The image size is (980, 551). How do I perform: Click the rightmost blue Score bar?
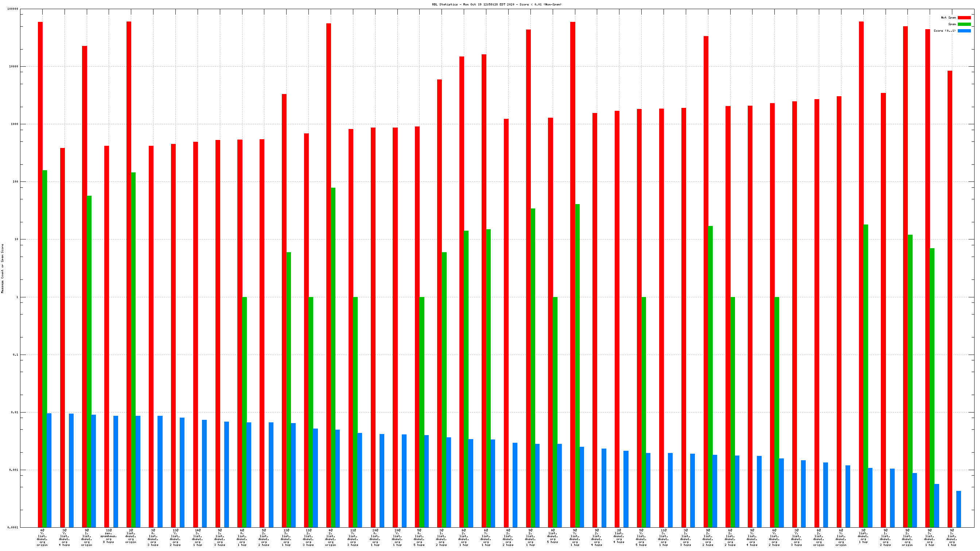958,509
